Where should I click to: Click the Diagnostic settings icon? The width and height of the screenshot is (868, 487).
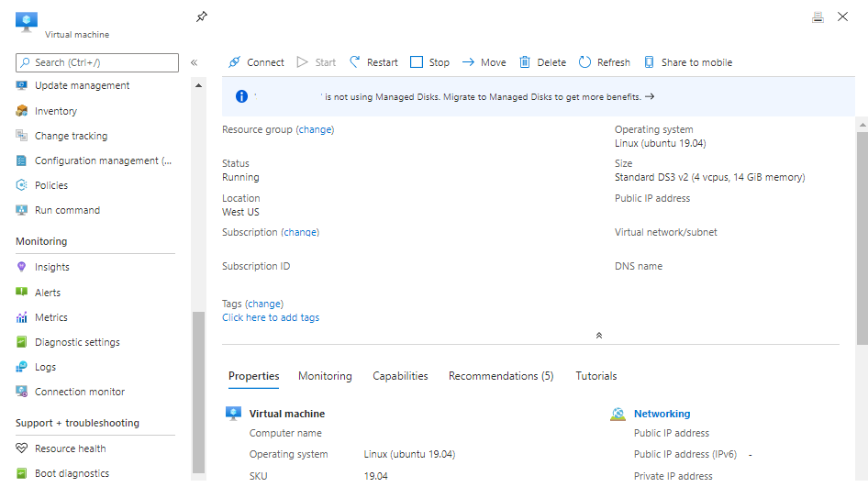(22, 342)
